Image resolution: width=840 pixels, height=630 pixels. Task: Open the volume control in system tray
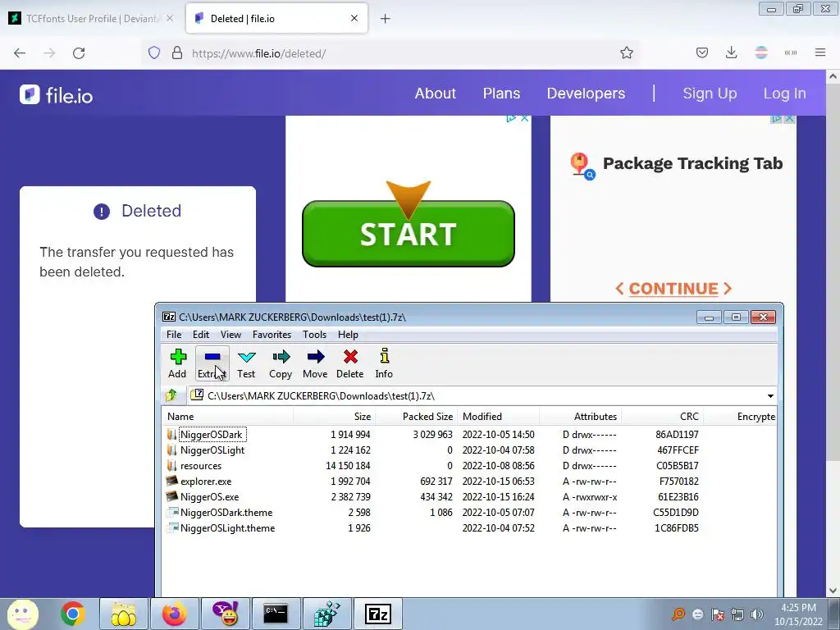[x=757, y=614]
